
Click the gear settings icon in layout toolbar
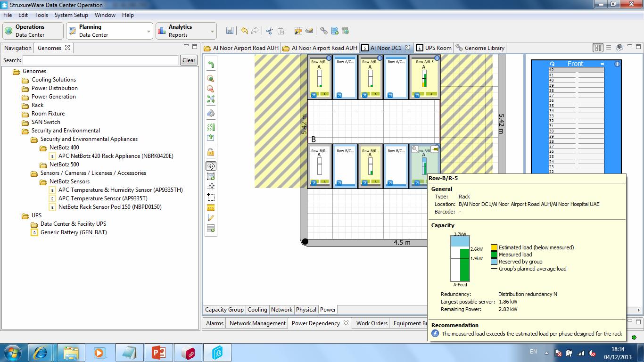(x=211, y=113)
